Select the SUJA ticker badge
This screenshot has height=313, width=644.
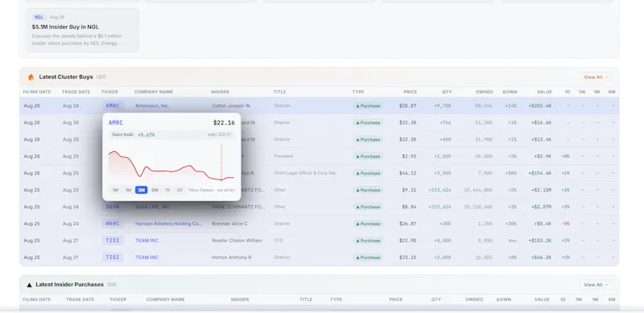tap(113, 207)
